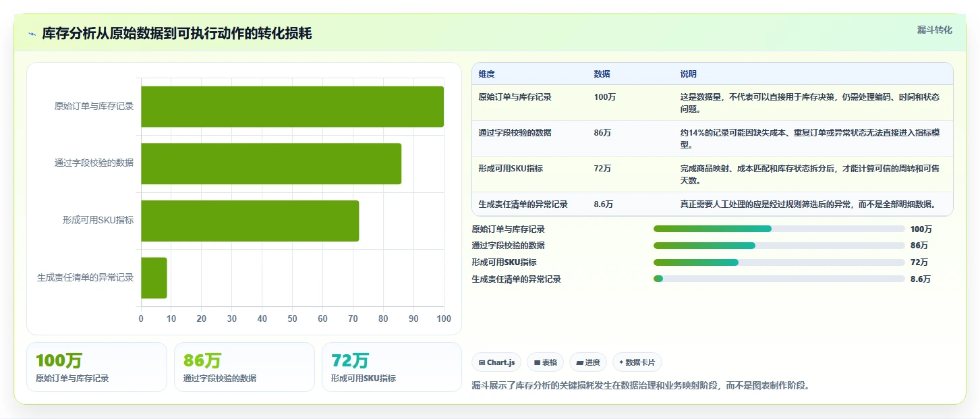Image resolution: width=980 pixels, height=419 pixels.
Task: Click the 86万 value in table
Action: (602, 133)
